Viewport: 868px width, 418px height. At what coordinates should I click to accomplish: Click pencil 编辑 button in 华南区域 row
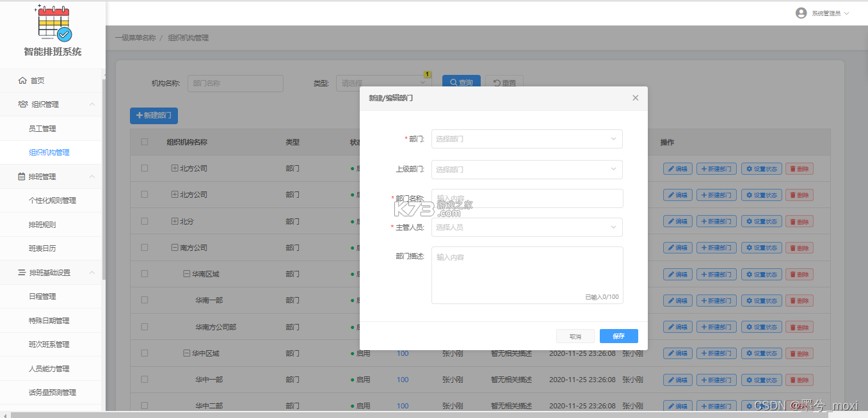677,274
